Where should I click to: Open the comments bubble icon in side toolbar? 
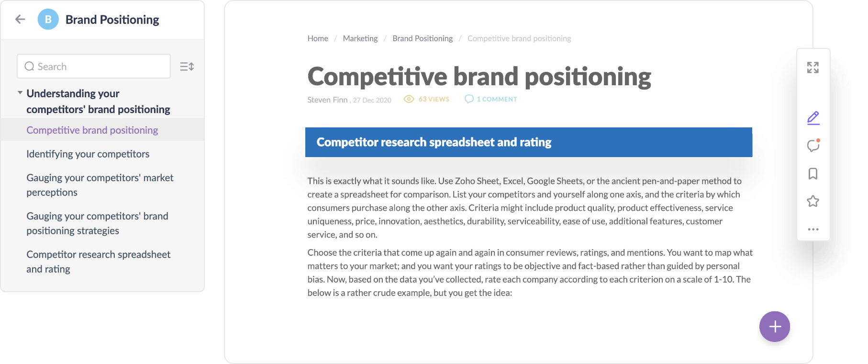point(813,145)
